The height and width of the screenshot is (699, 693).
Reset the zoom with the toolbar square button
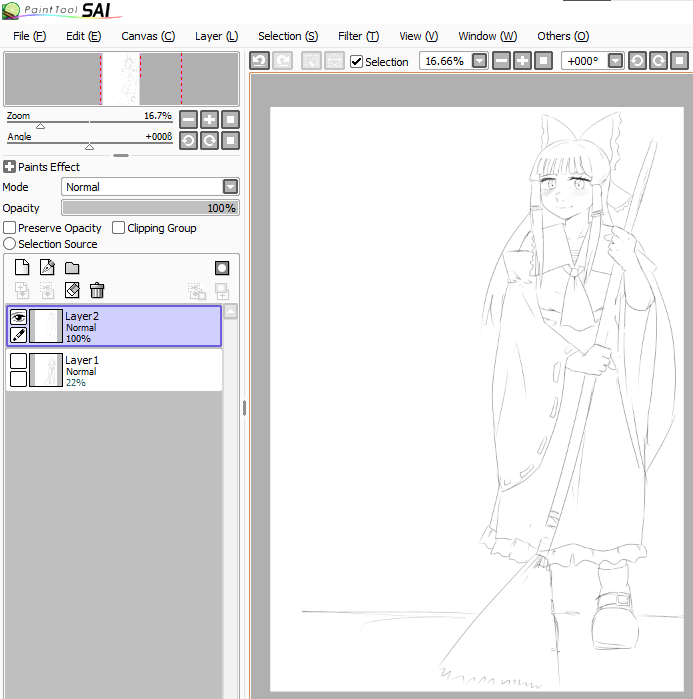pos(543,61)
